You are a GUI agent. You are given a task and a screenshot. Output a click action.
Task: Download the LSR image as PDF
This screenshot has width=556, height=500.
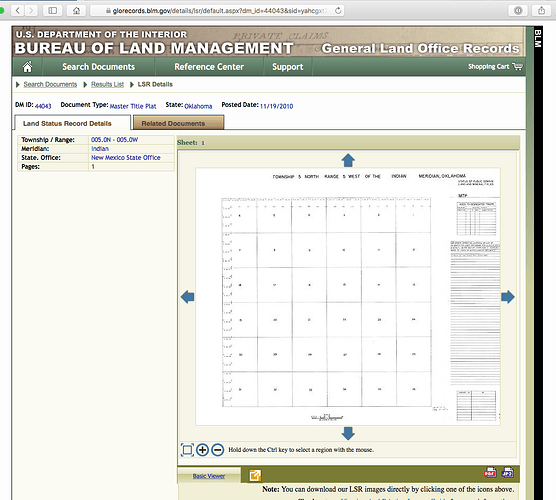(x=490, y=473)
